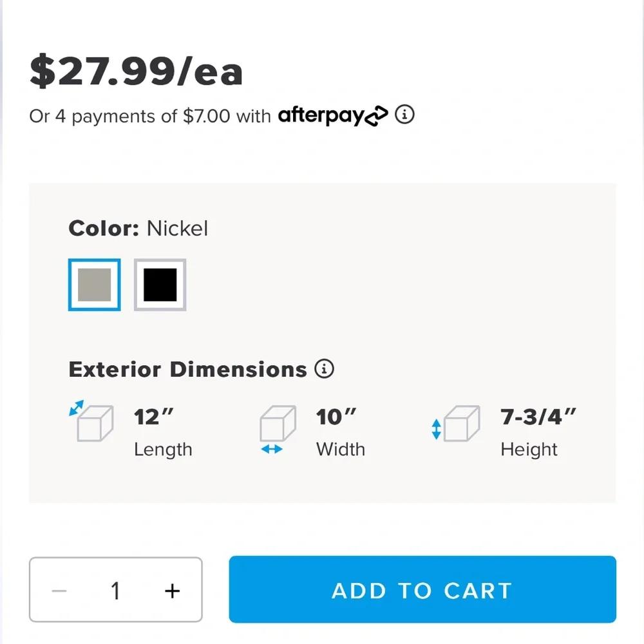This screenshot has width=644, height=644.
Task: Click the quantity number field
Action: pos(115,591)
